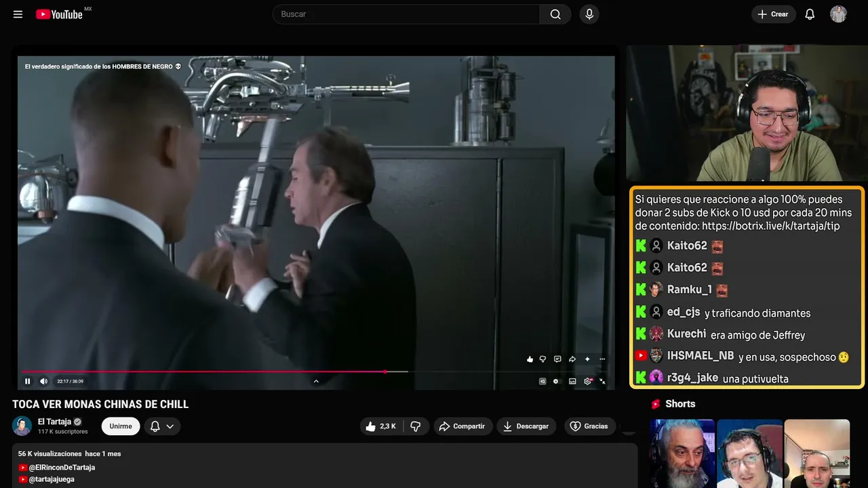The image size is (868, 488).
Task: Open the YouTube guide hamburger menu
Action: pos(18,14)
